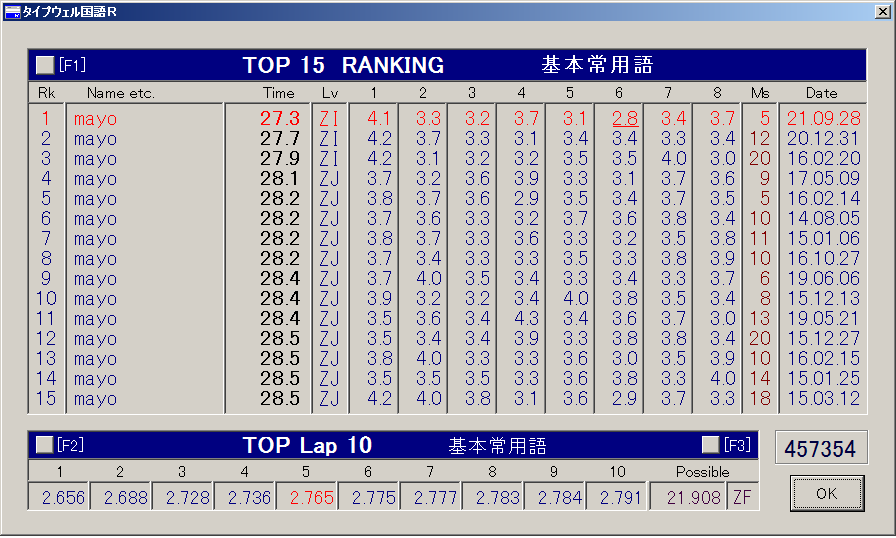Click the Possible time 21.908

pyautogui.click(x=694, y=497)
